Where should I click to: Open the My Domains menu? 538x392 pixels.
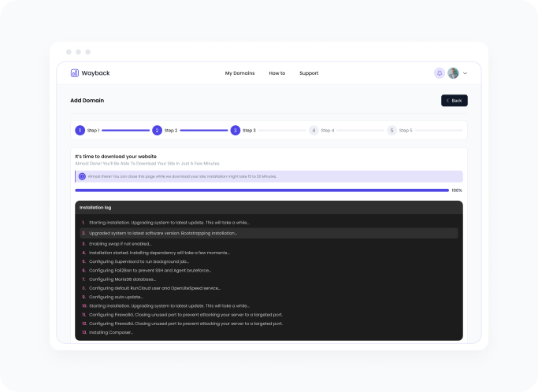[239, 73]
